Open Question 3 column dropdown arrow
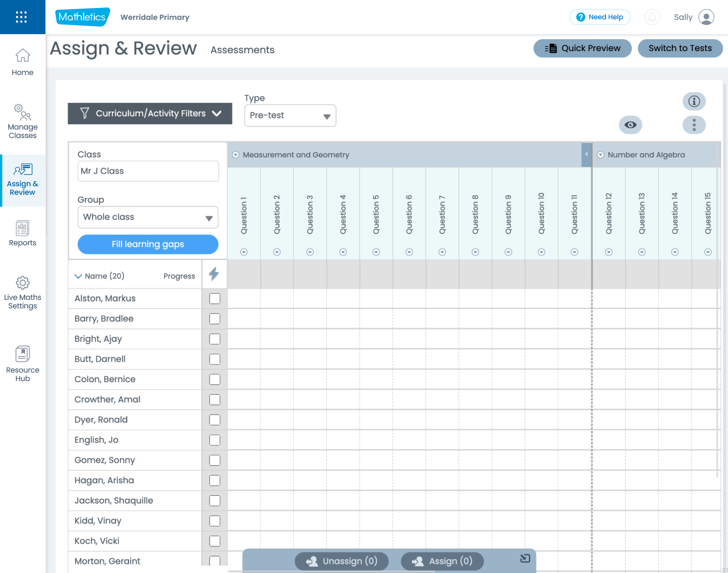This screenshot has width=728, height=573. 310,252
